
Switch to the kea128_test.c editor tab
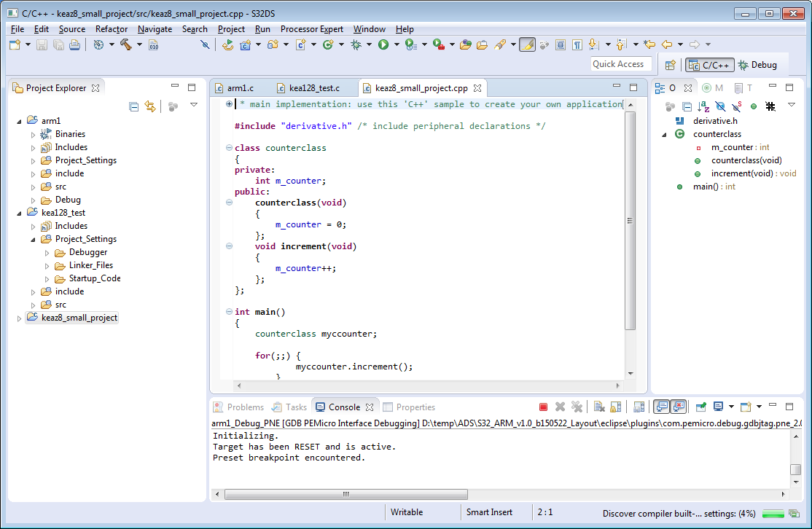(313, 88)
